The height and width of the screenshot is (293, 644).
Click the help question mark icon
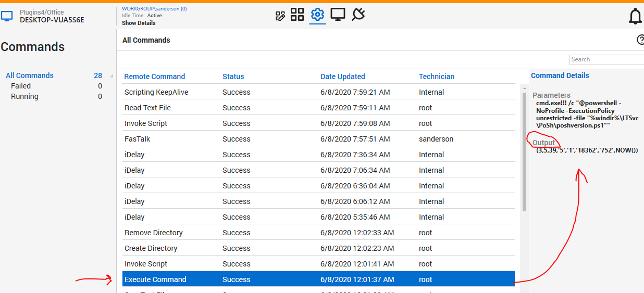tap(640, 40)
